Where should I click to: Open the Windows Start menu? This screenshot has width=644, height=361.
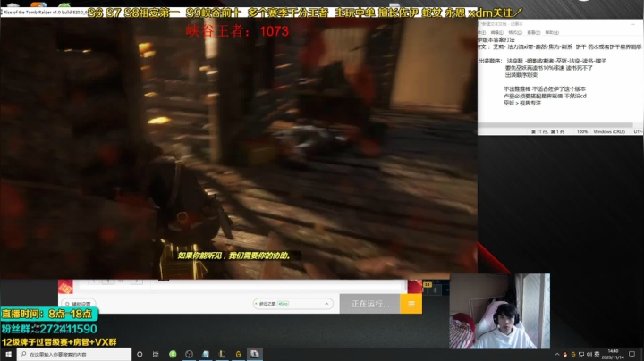tap(8, 354)
